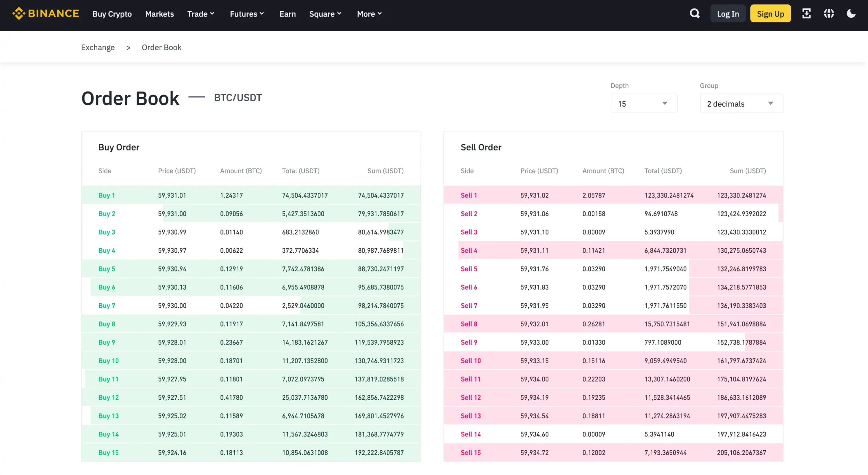868x475 pixels.
Task: Open the Depth 15 dropdown
Action: tap(644, 104)
